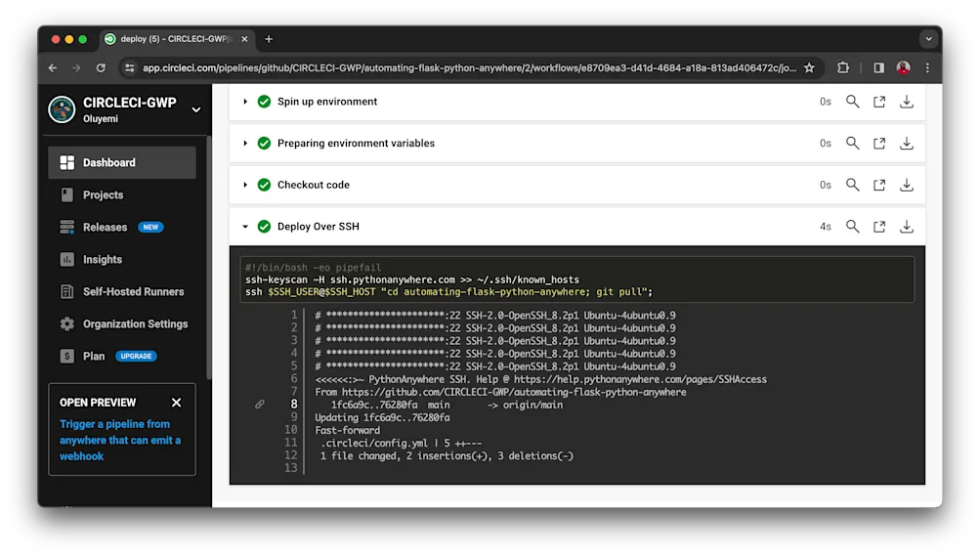Download Deploy Over SSH step output
This screenshot has height=557, width=980.
click(x=907, y=227)
